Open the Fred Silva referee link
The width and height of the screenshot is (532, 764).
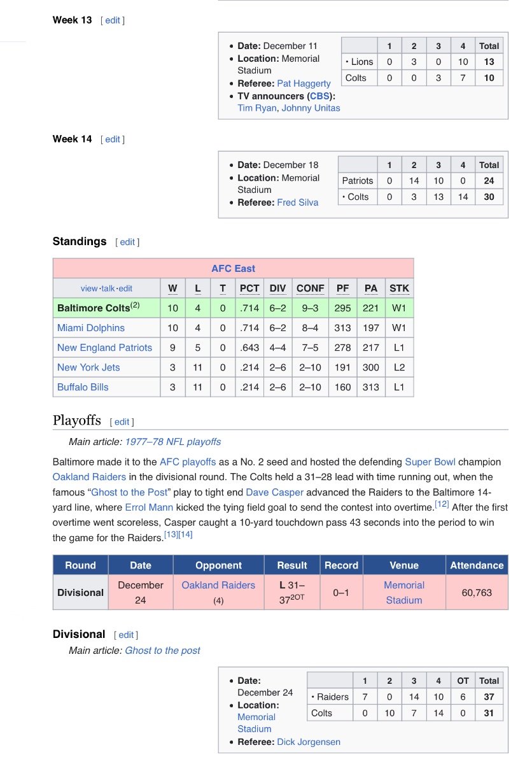click(297, 202)
